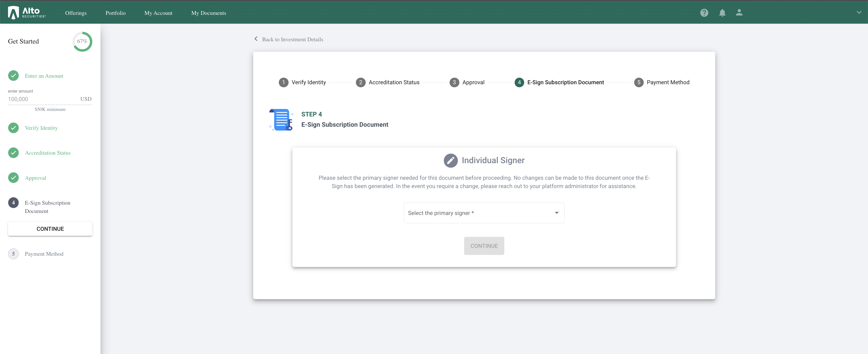Select the Payment Method stepper label

point(668,82)
